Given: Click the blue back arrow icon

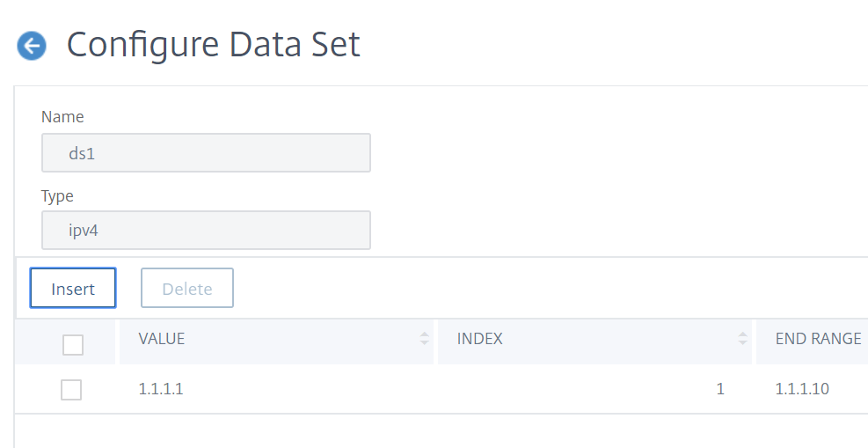Looking at the screenshot, I should coord(32,45).
